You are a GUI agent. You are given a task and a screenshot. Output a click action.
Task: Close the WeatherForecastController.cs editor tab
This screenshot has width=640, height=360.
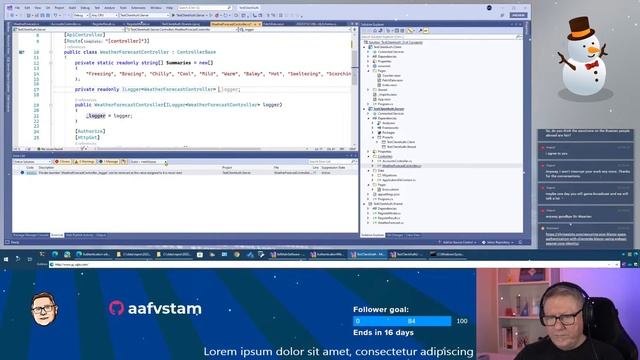pyautogui.click(x=260, y=24)
